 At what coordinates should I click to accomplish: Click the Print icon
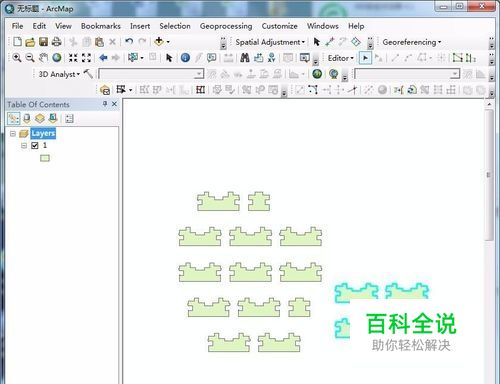(x=57, y=42)
